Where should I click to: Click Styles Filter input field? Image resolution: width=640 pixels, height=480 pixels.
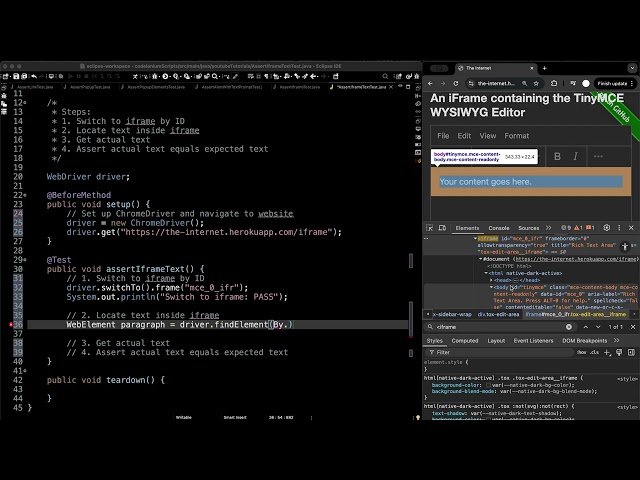500,352
